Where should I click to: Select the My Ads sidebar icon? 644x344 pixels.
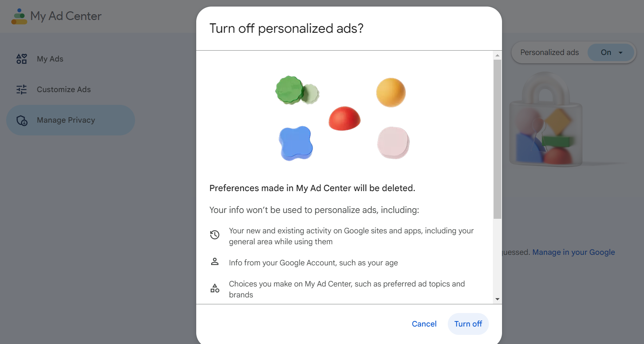21,59
